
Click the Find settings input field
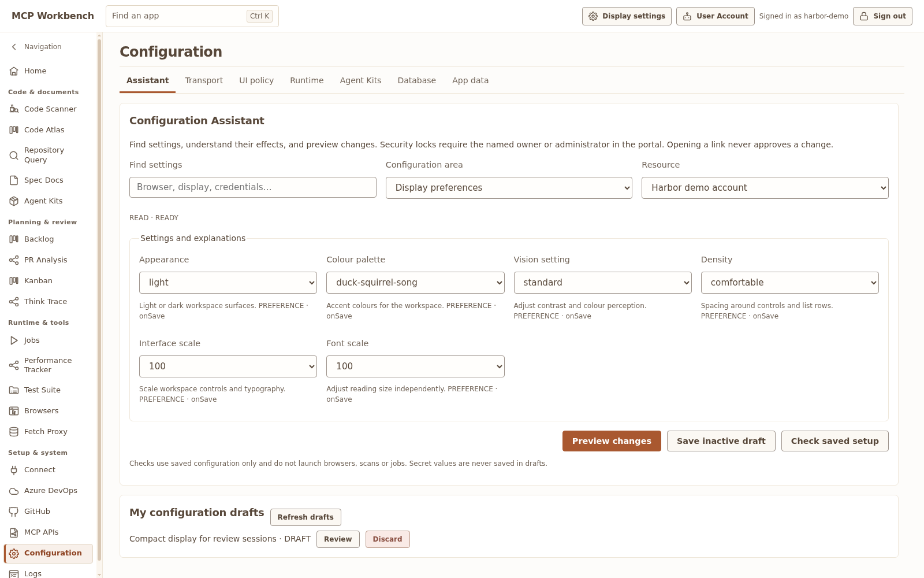(x=253, y=187)
